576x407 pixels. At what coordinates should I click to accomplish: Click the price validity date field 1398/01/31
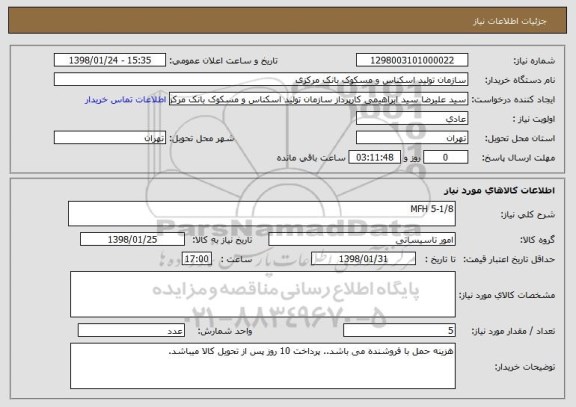363,259
